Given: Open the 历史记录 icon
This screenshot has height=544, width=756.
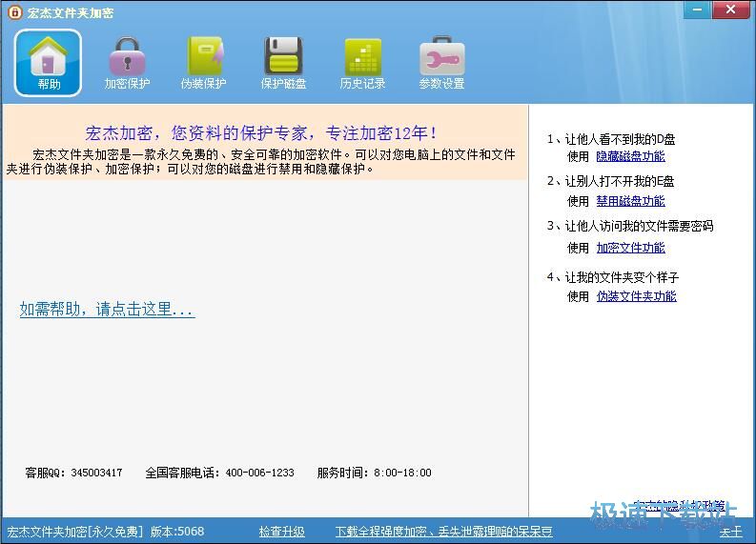Looking at the screenshot, I should 362,57.
